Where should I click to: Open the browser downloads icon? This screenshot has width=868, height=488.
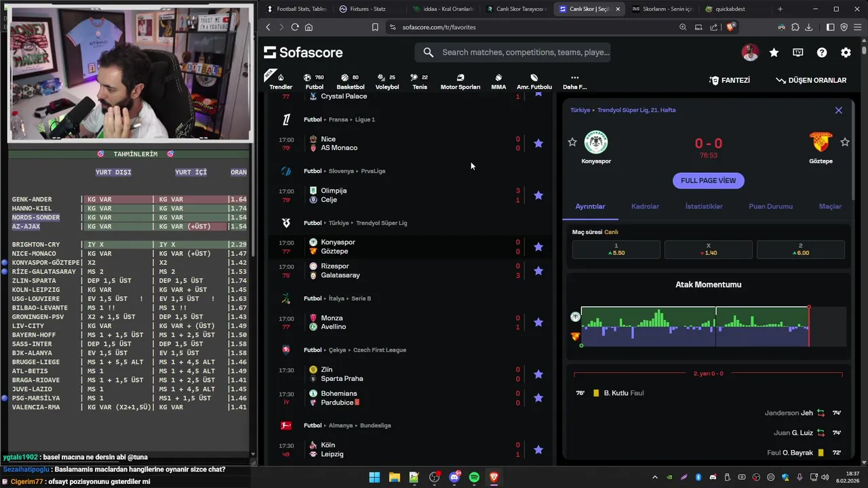tap(809, 27)
